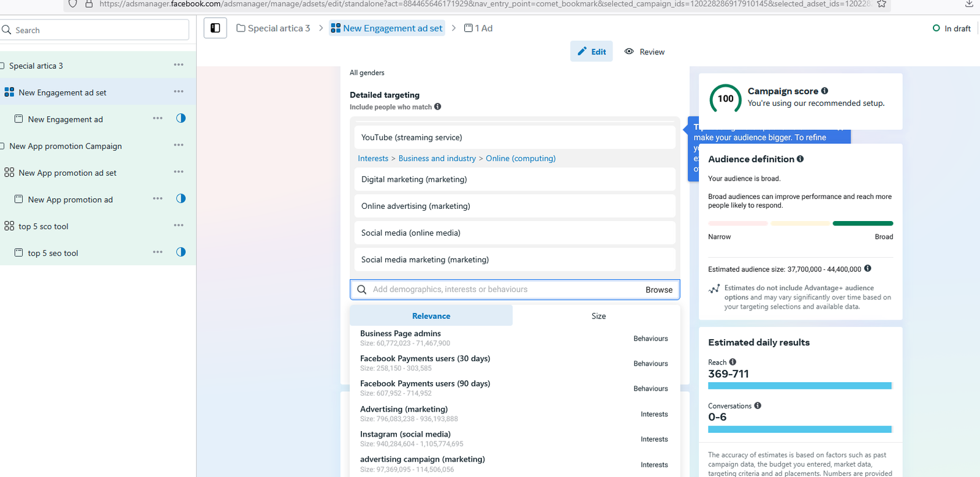Open options menu for New App promotion Campaign
The width and height of the screenshot is (980, 477).
[178, 145]
